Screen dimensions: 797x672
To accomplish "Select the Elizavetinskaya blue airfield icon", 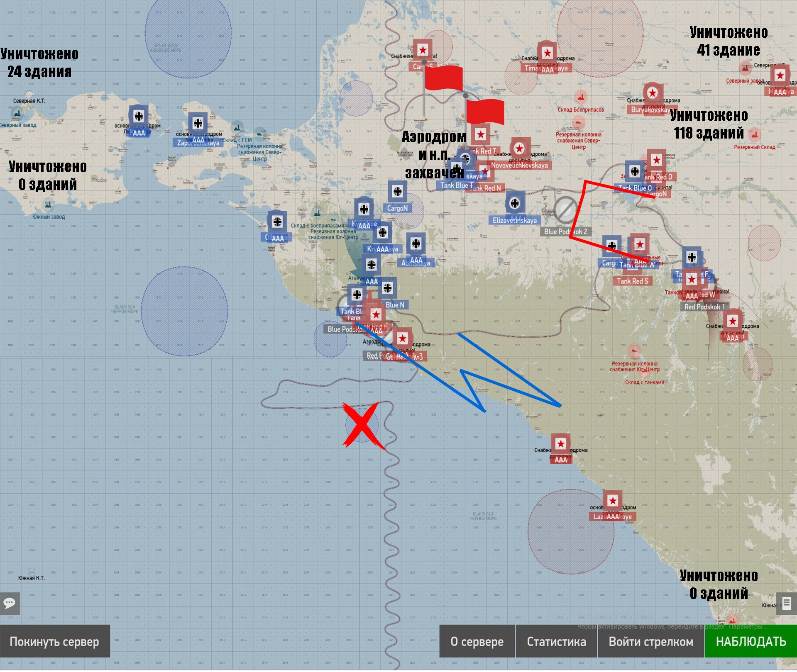I will pos(515,203).
